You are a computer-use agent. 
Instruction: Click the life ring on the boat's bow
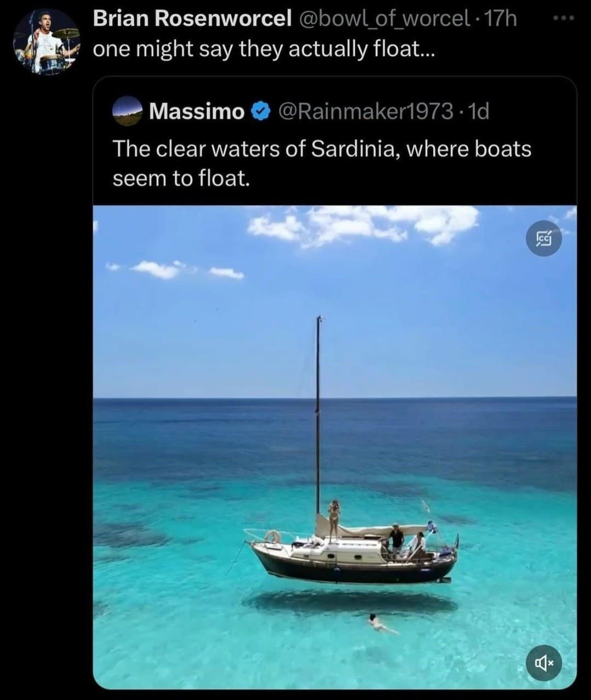(273, 537)
